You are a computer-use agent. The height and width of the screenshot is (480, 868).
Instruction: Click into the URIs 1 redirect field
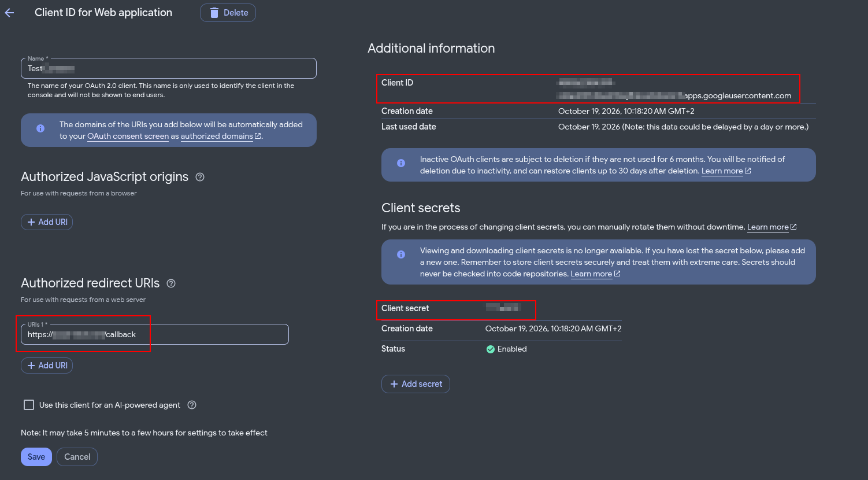click(155, 334)
